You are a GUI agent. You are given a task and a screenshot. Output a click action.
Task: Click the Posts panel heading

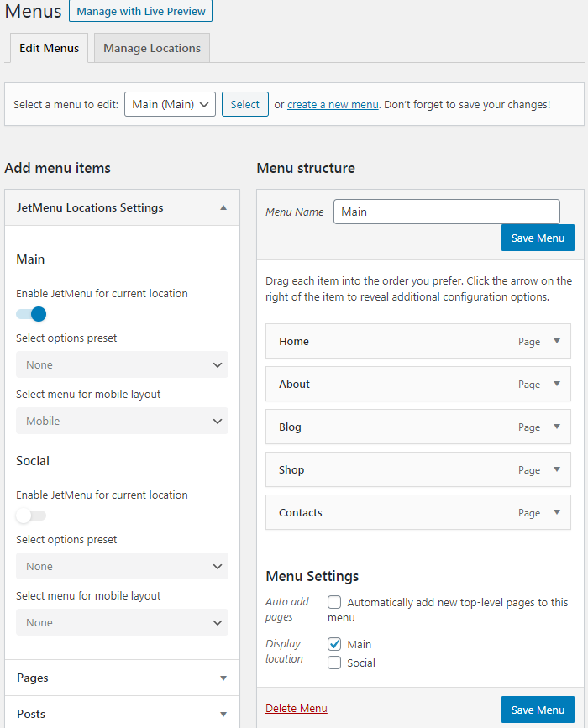click(31, 714)
